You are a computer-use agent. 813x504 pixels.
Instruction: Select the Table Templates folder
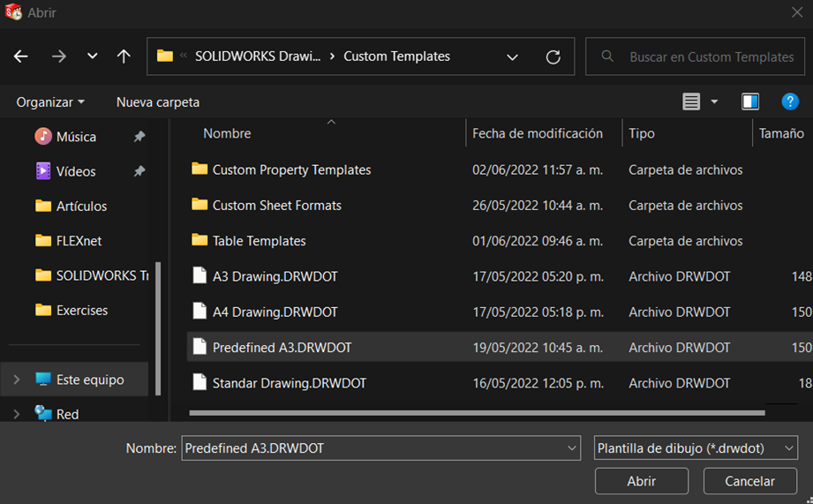(x=259, y=241)
